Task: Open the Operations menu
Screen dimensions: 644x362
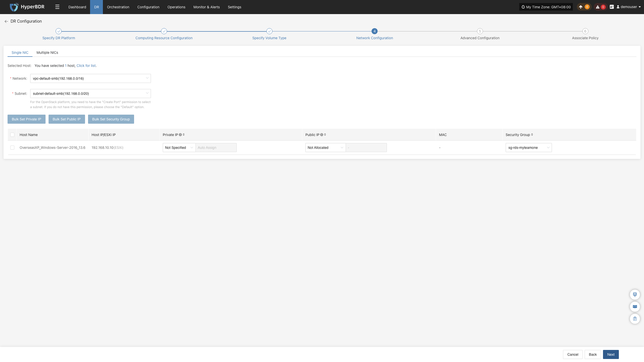Action: [176, 7]
